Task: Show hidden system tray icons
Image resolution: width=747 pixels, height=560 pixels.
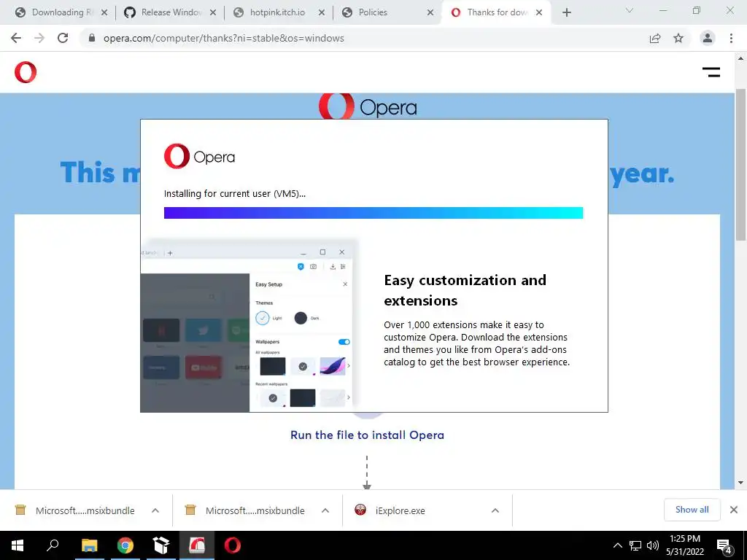Action: [x=617, y=545]
